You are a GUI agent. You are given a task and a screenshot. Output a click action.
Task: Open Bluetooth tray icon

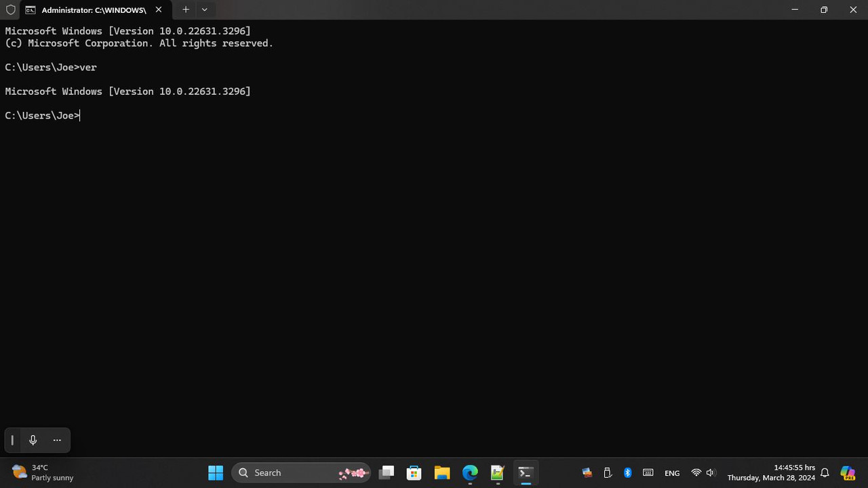tap(628, 472)
